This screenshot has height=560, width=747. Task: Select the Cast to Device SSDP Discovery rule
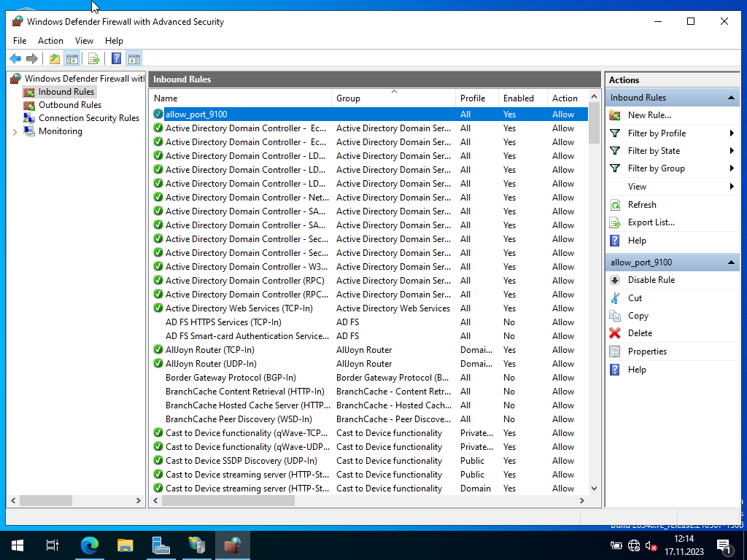coord(370,461)
